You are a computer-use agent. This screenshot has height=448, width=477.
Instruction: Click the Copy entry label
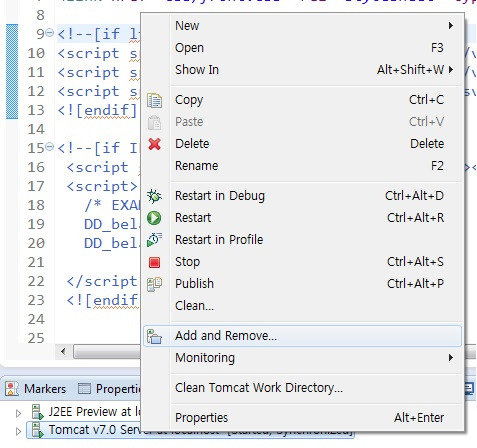coord(189,100)
